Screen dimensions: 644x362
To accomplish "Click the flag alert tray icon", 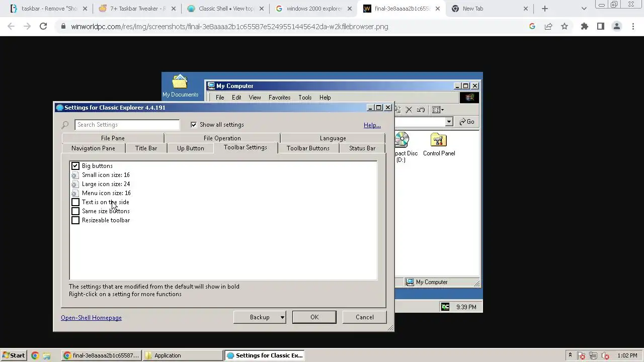I will click(582, 355).
